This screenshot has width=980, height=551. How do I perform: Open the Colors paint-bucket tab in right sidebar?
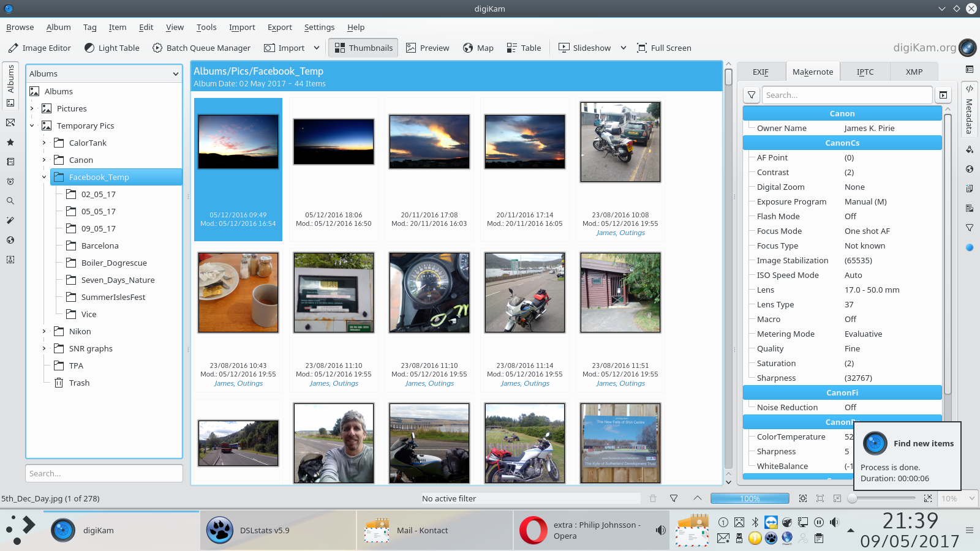(x=970, y=149)
